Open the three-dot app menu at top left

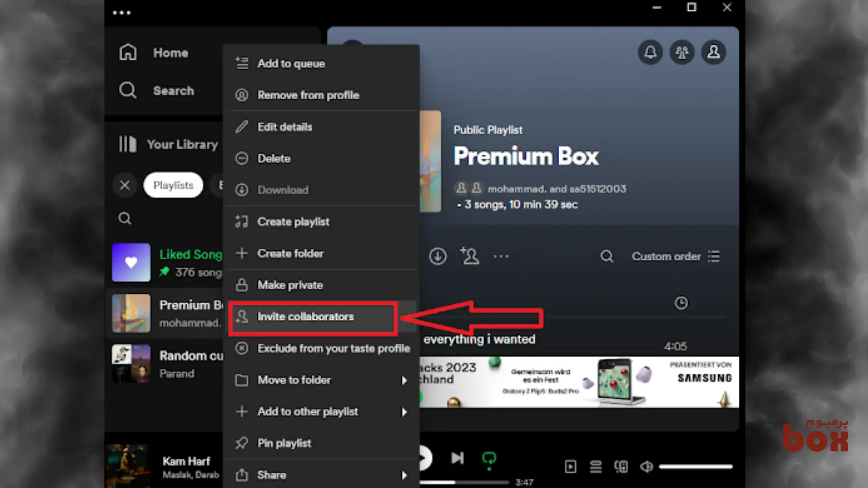tap(122, 13)
